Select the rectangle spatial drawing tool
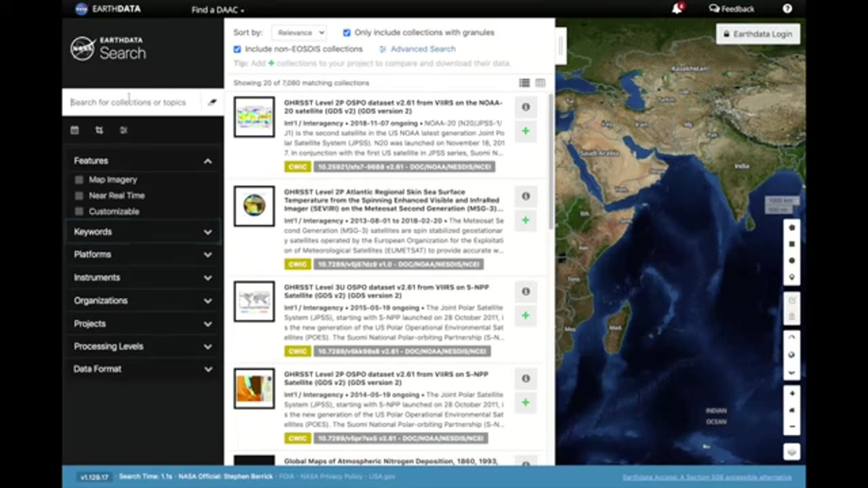The height and width of the screenshot is (488, 868). (x=791, y=244)
